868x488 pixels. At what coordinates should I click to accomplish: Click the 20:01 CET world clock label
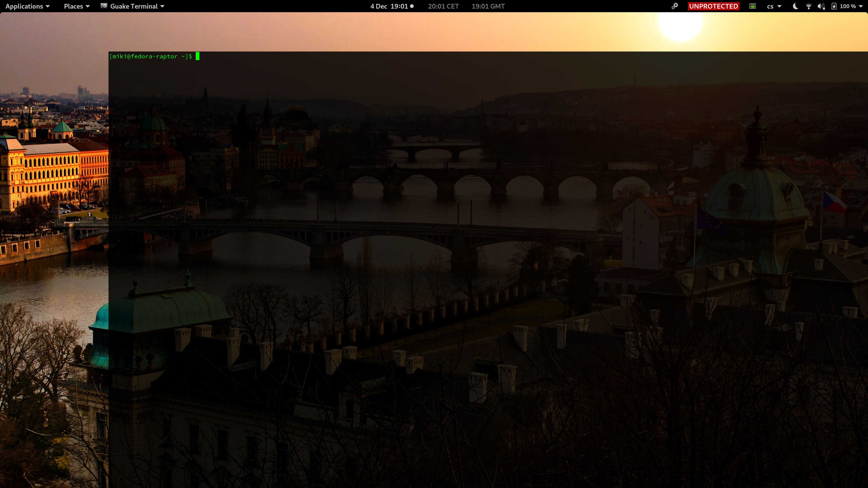click(443, 6)
